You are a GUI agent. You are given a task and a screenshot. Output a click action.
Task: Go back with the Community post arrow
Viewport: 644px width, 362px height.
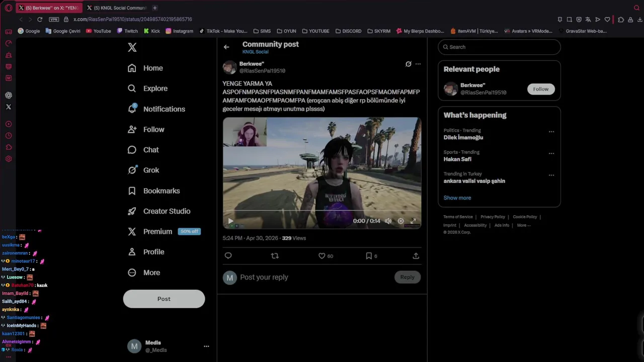coord(226,47)
